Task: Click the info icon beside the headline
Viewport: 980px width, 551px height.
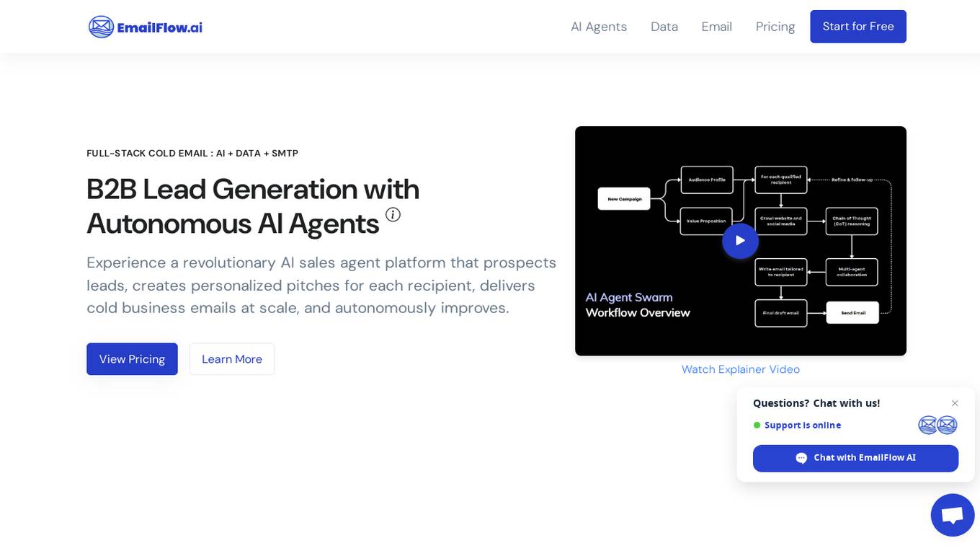Action: (393, 214)
